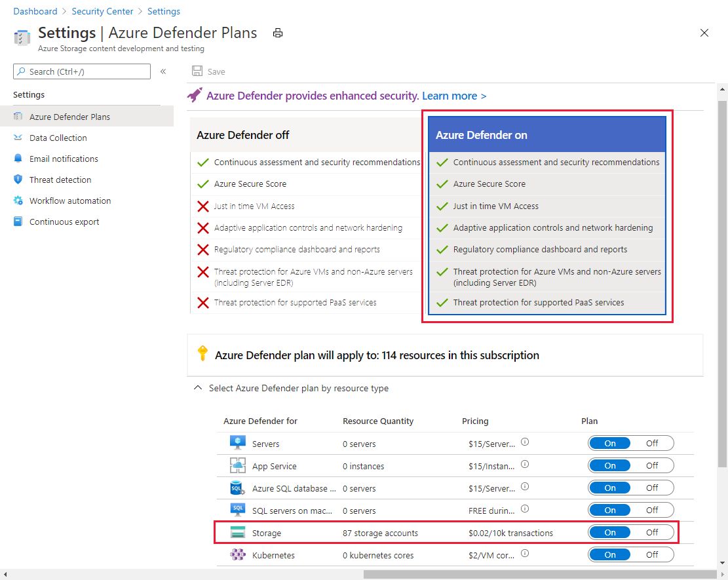Click the Storage resource type icon
Viewport: 728px width, 580px height.
(x=237, y=533)
